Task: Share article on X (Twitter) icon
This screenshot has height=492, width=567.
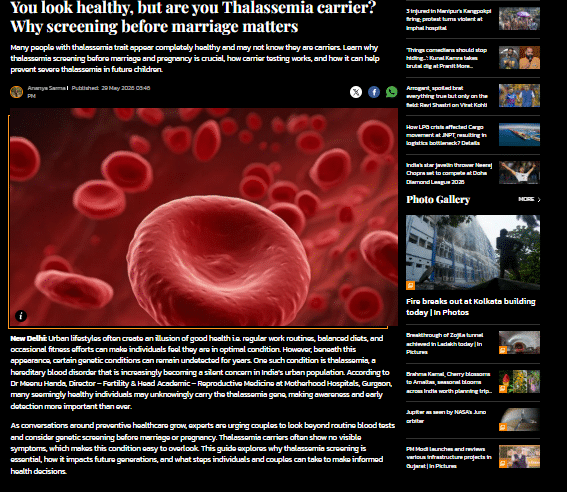Action: pyautogui.click(x=356, y=92)
